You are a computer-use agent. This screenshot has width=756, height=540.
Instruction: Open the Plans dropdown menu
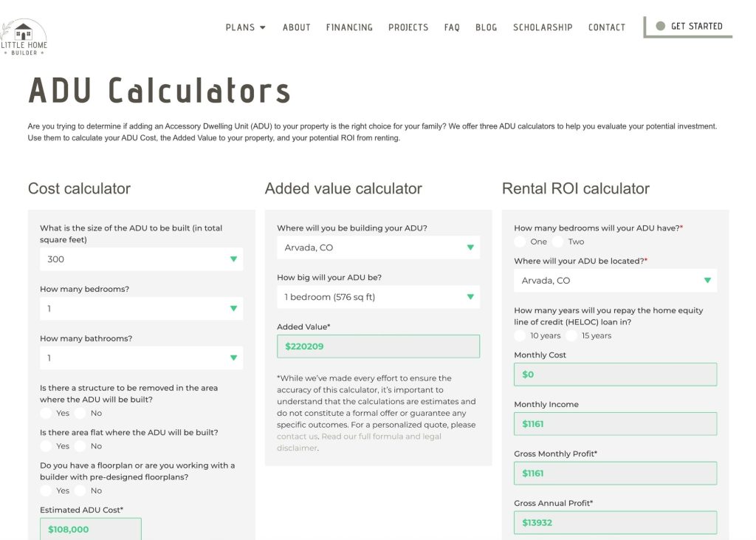(245, 27)
